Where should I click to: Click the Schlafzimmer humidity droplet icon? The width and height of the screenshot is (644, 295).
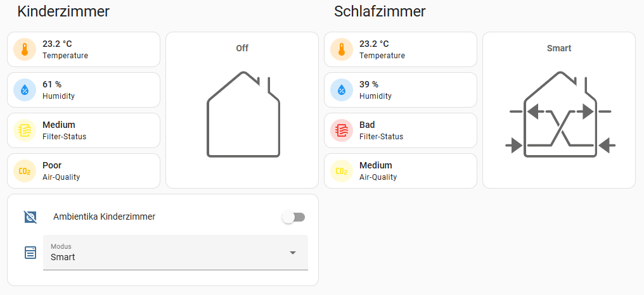pos(342,90)
